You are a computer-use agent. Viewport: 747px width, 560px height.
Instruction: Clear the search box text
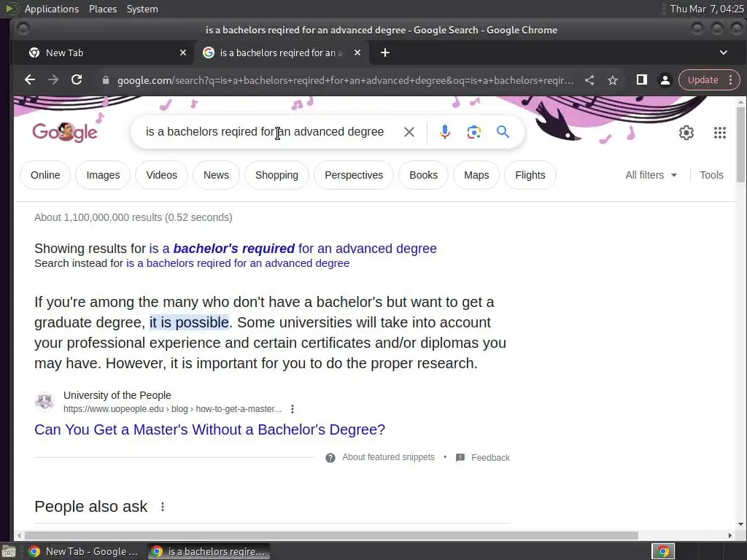pos(409,132)
